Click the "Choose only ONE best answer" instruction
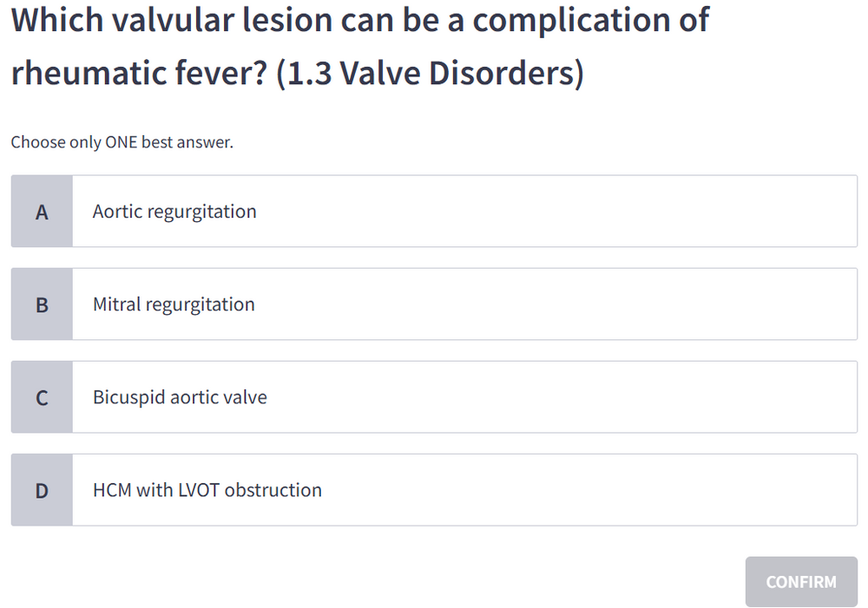This screenshot has width=868, height=608. (x=122, y=142)
